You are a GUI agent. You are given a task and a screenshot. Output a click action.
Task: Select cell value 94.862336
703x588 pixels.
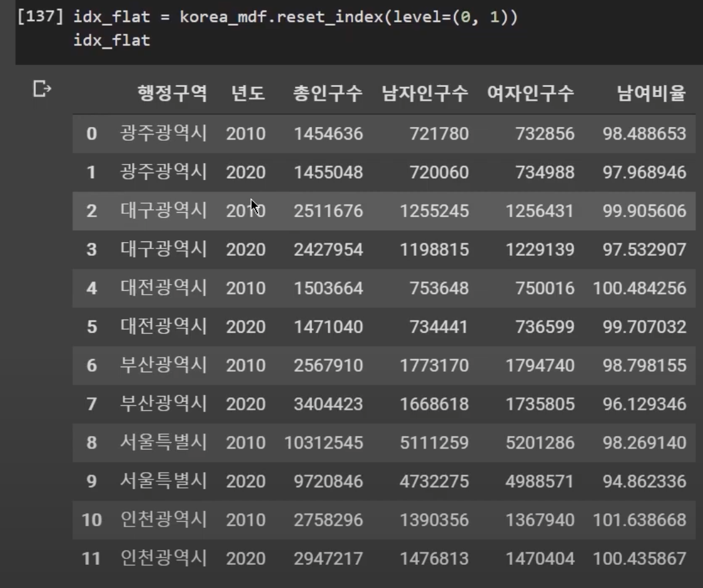pos(644,481)
